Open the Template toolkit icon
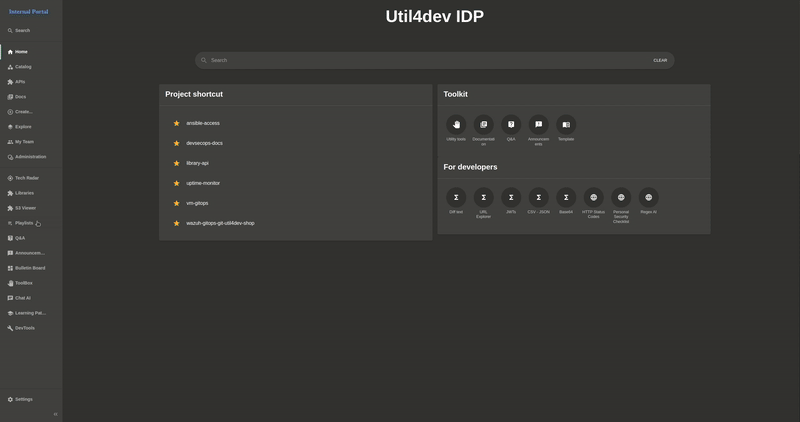The width and height of the screenshot is (800, 422). pyautogui.click(x=566, y=125)
